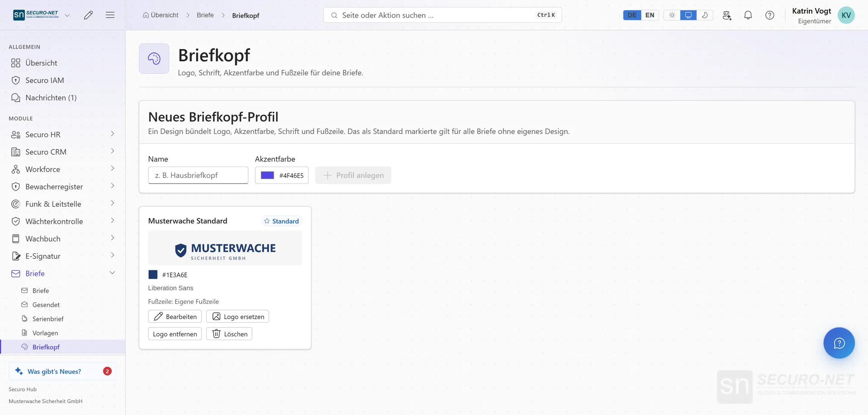Focus the Seite oder Aktion suchen field

pos(443,15)
